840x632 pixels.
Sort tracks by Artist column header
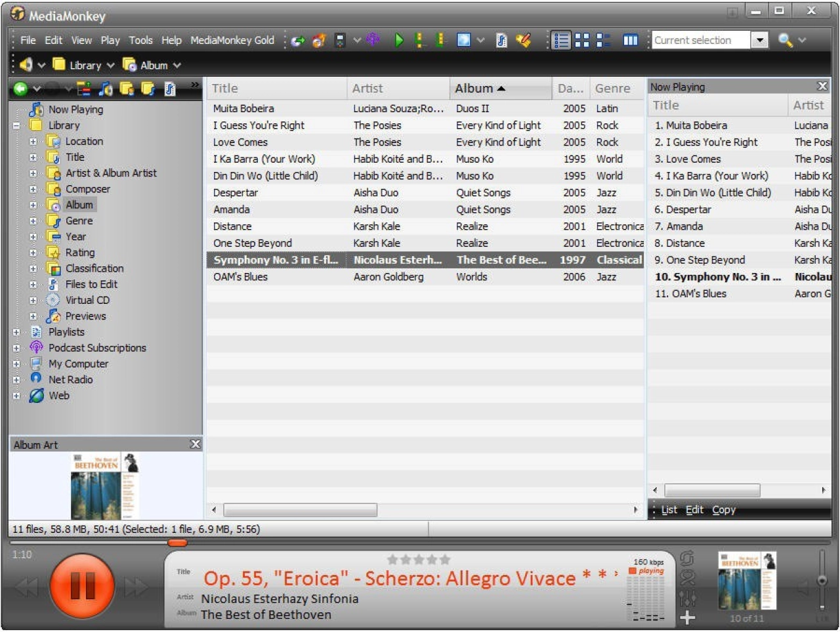click(x=398, y=88)
